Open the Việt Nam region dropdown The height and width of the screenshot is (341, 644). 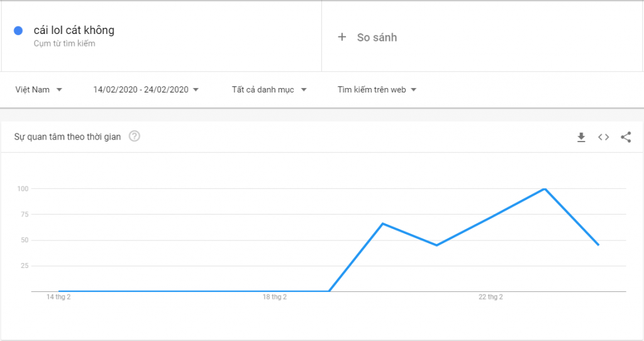(38, 90)
